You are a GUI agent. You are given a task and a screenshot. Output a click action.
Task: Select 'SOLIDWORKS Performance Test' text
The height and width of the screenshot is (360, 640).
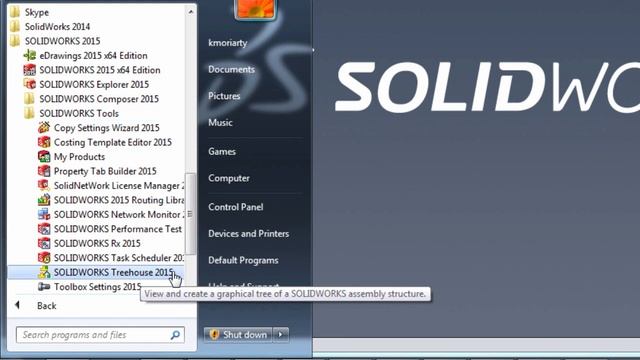118,229
